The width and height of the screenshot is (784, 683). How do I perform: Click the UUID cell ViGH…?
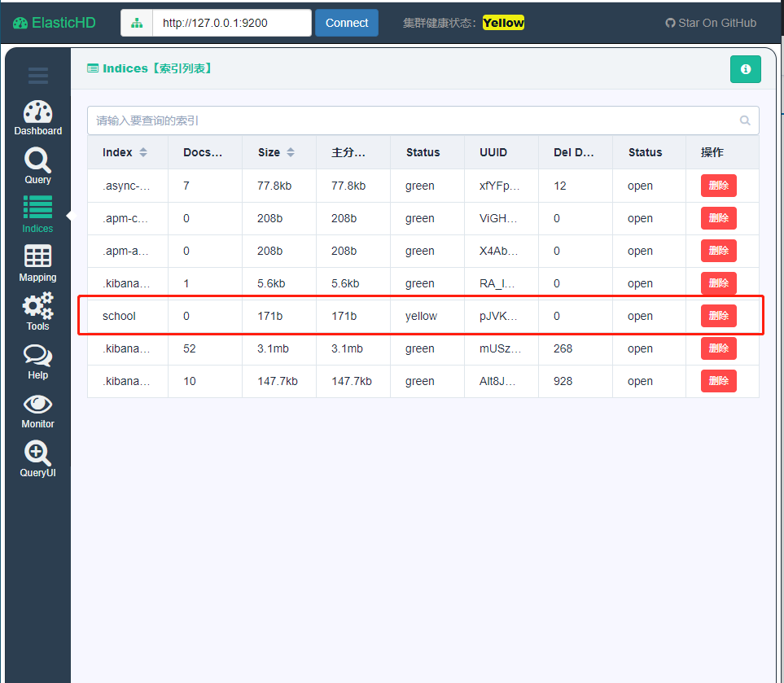click(x=498, y=218)
